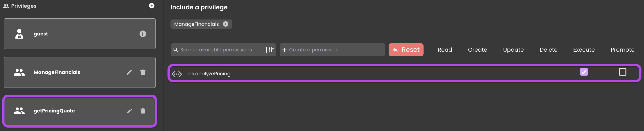Uncheck Execute for ds.analyzePricing
This screenshot has height=131, width=644.
click(x=584, y=72)
